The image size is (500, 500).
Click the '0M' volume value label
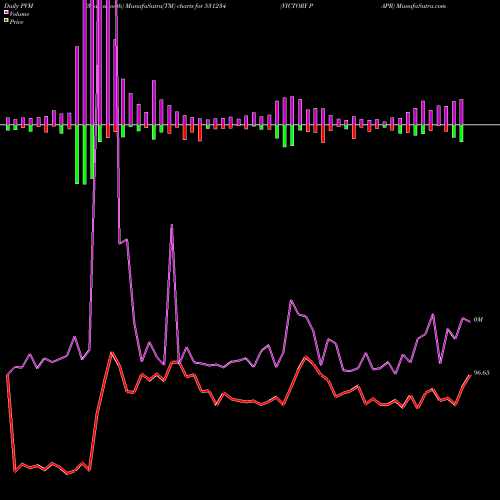[478, 320]
